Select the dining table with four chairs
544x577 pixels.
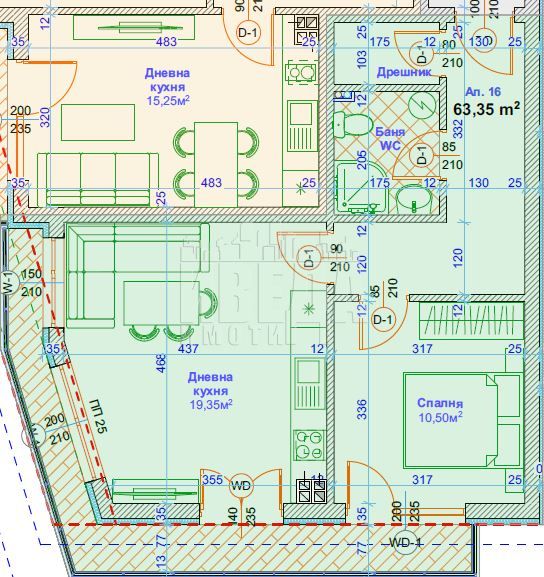(x=216, y=164)
